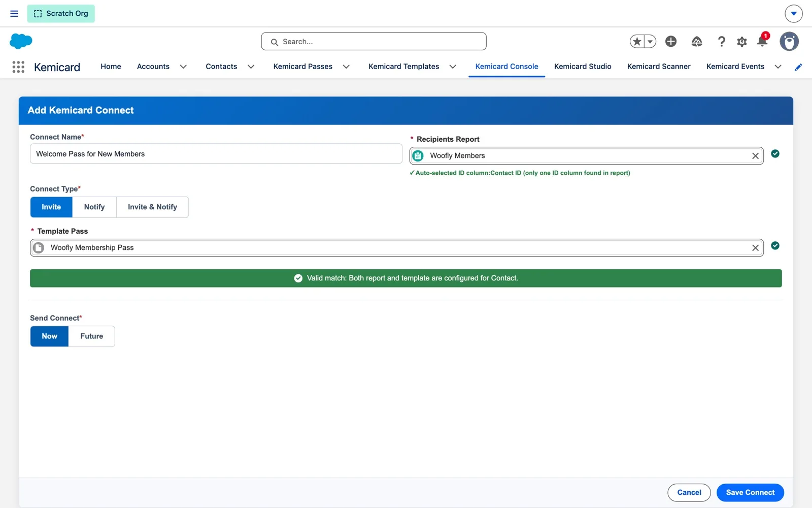Switch to the Kemicard Scanner tab
Viewport: 812px width, 508px height.
click(659, 67)
